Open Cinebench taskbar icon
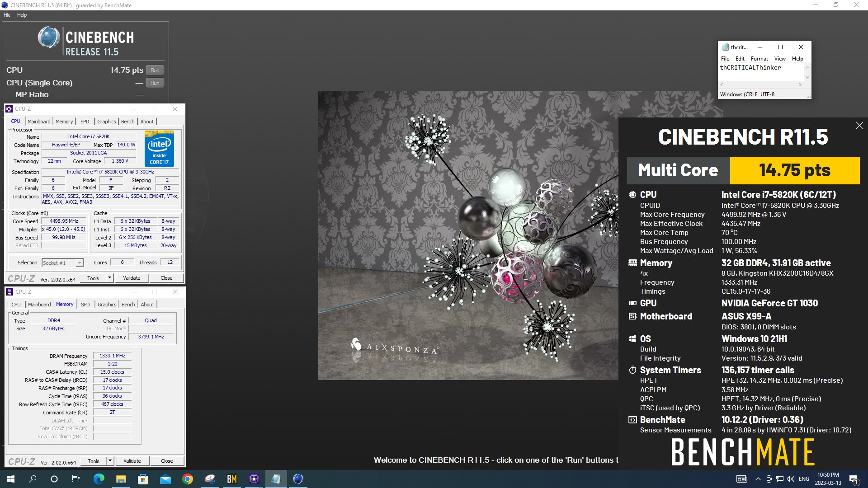868x488 pixels. click(298, 479)
